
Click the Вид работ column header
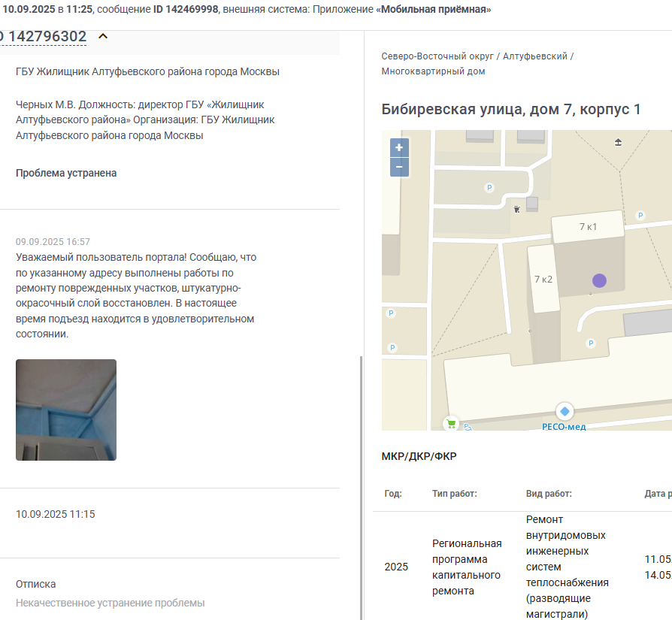point(549,494)
